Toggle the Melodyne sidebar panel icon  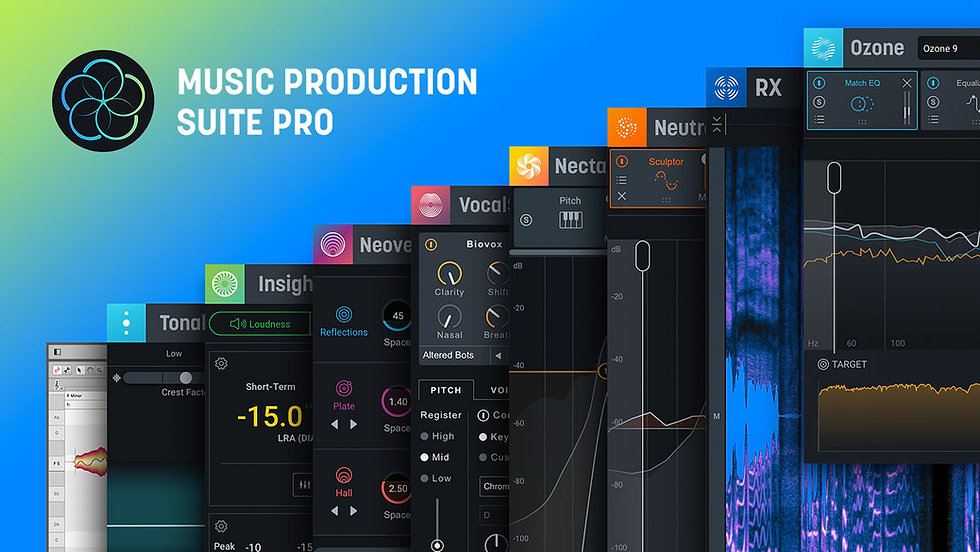pyautogui.click(x=57, y=352)
